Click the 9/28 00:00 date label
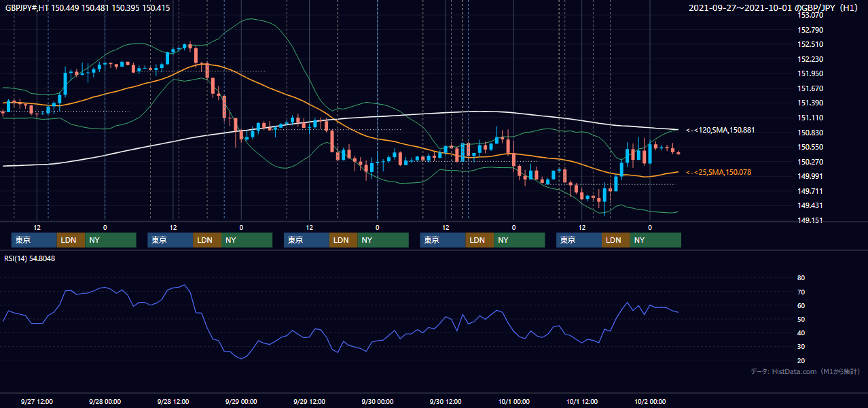The image size is (868, 408). [x=105, y=401]
